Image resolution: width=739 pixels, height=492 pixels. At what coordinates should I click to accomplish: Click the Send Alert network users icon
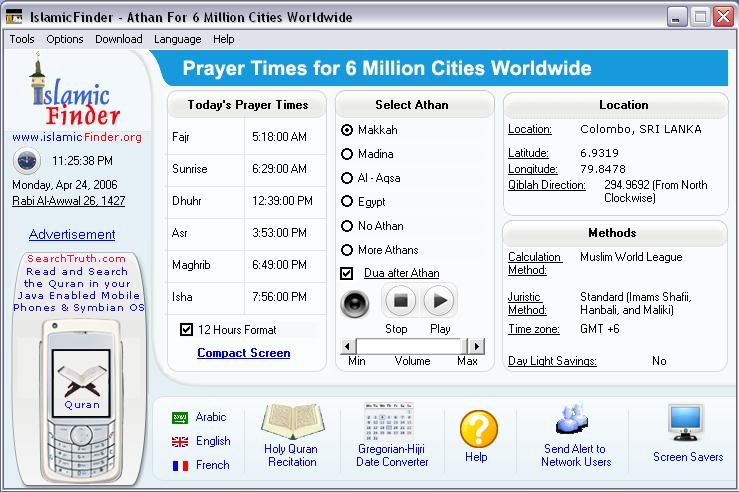pos(572,419)
